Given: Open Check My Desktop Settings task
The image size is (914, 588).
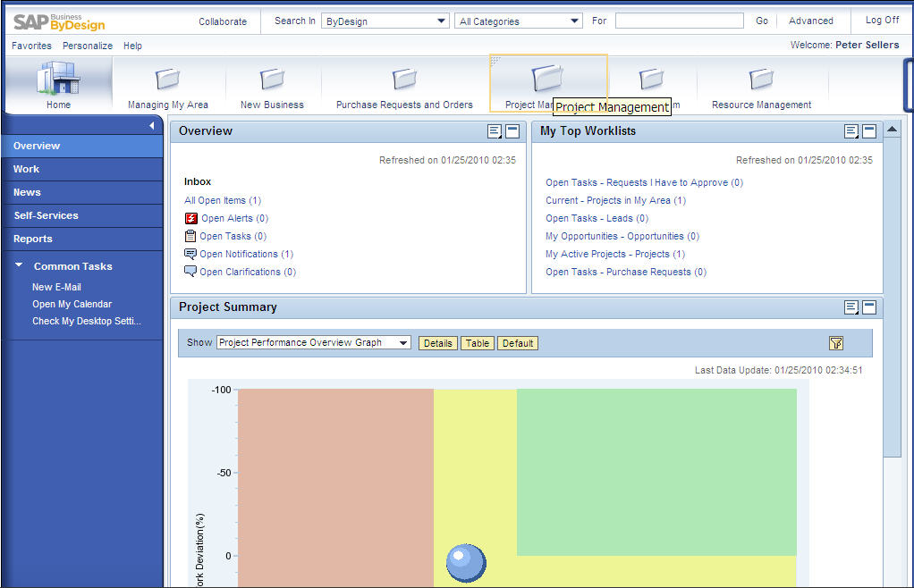Looking at the screenshot, I should pyautogui.click(x=86, y=321).
